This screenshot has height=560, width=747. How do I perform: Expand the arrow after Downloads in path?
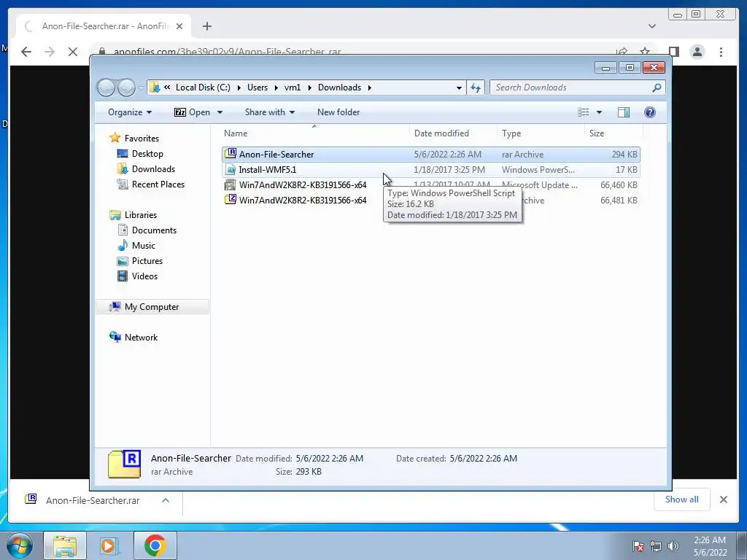pyautogui.click(x=369, y=87)
